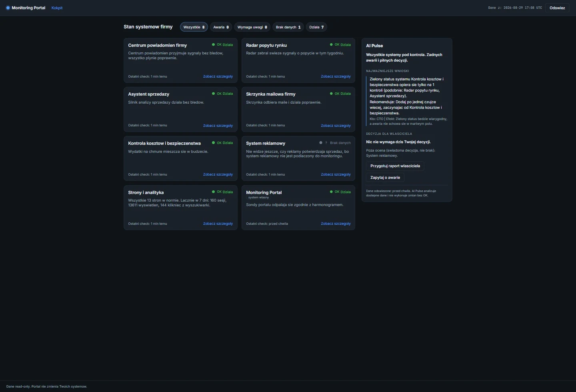Image resolution: width=576 pixels, height=392 pixels.
Task: Open details for Centrum powiadomien firmy
Action: [x=218, y=76]
